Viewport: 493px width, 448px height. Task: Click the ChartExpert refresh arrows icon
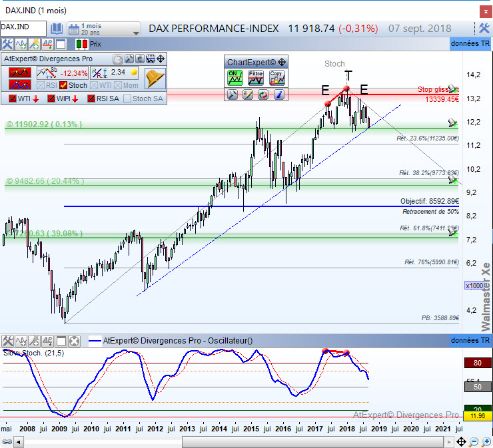pos(263,95)
